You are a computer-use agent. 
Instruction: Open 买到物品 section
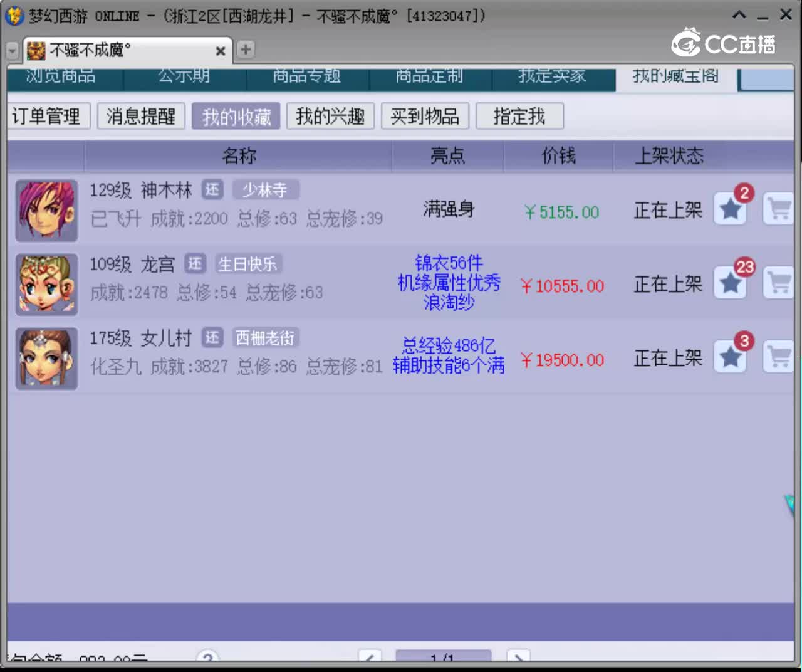(425, 116)
